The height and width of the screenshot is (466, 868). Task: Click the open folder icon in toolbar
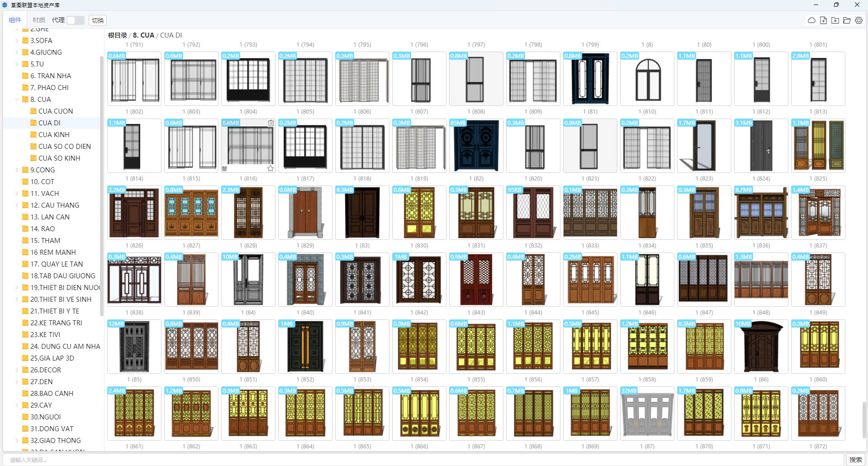coord(847,20)
